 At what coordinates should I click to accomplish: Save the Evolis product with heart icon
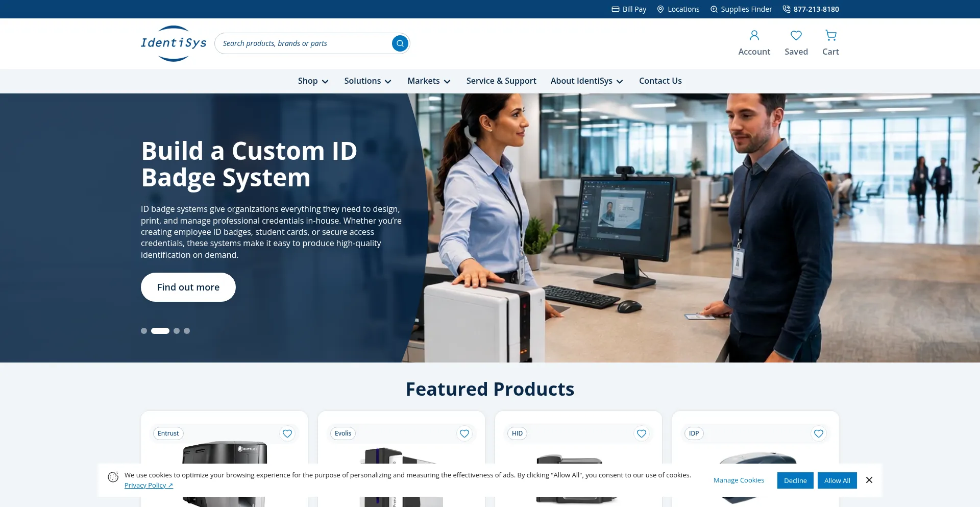click(x=464, y=433)
